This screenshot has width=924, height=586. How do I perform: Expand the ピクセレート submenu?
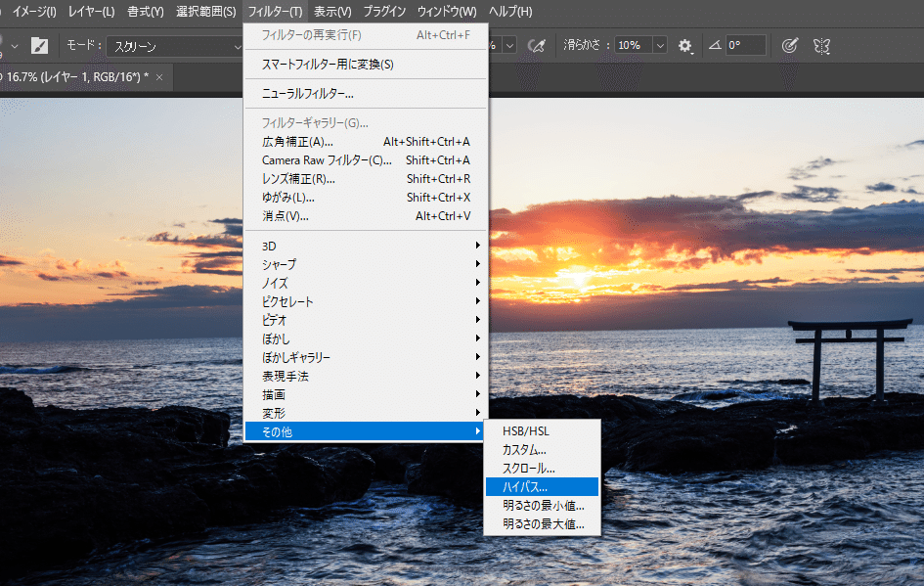pos(366,301)
